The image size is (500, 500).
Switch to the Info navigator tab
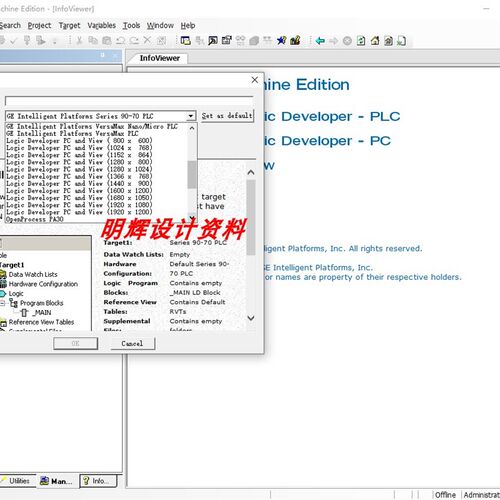coord(99,481)
